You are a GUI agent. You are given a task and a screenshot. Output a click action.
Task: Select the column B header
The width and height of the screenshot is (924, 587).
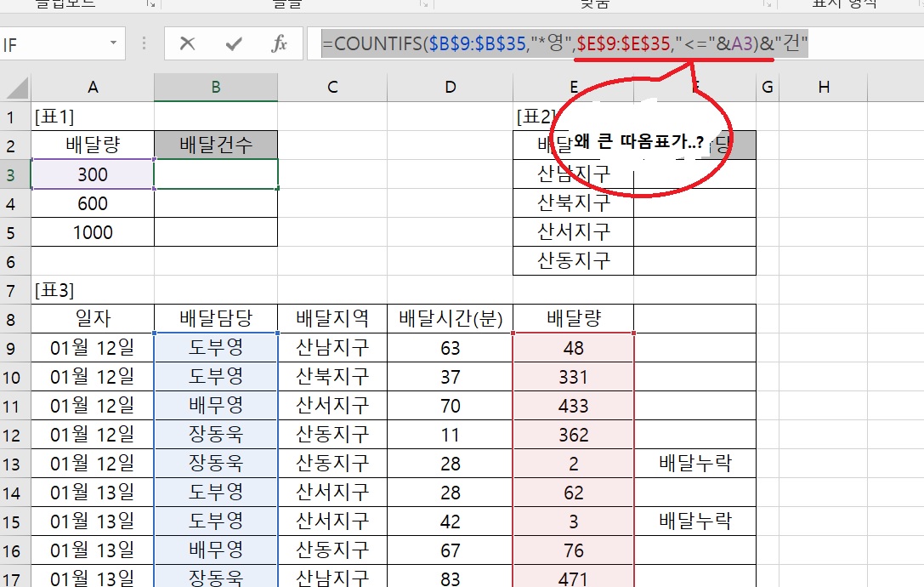point(216,87)
